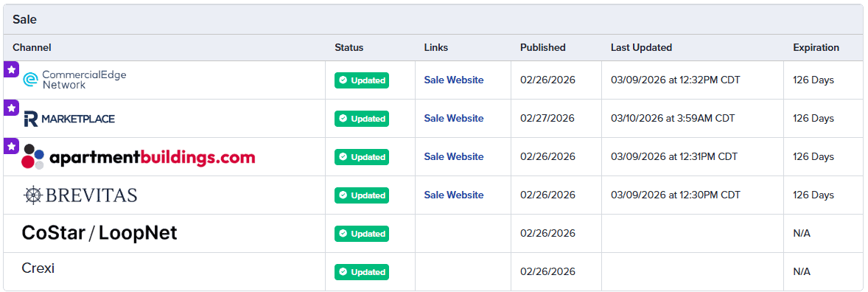Click the Last Updated column header
Viewport: 868px width, 292px height.
click(x=642, y=48)
